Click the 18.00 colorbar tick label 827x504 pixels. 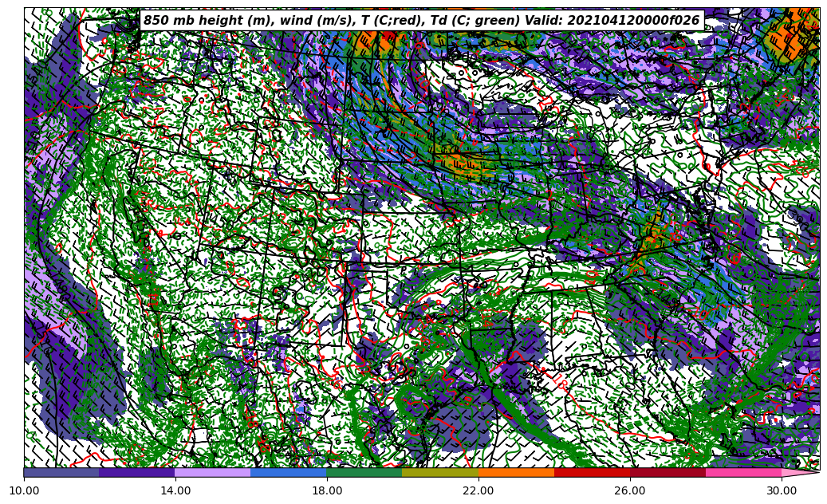[x=327, y=490]
